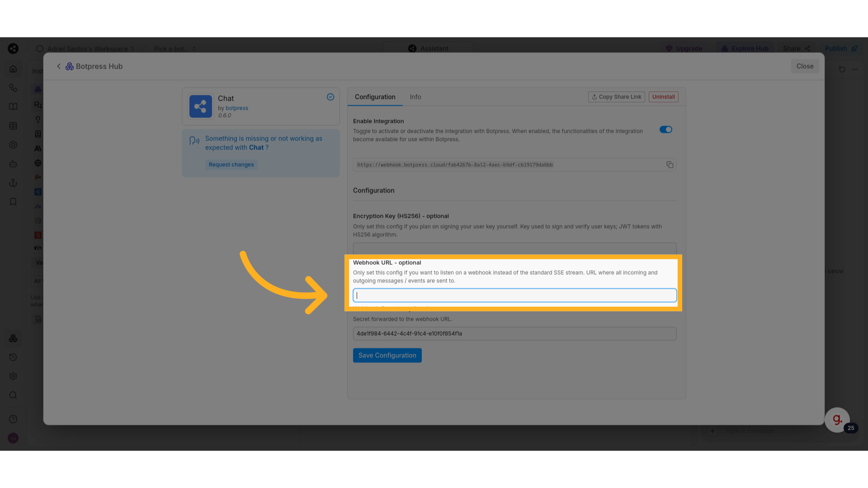868x488 pixels.
Task: Click the Upgrade button in top bar
Action: tap(684, 48)
